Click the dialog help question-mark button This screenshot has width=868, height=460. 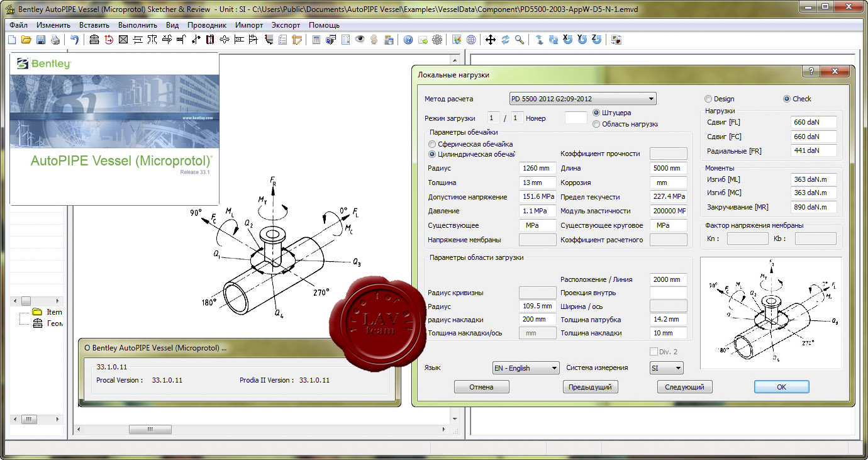[x=810, y=71]
